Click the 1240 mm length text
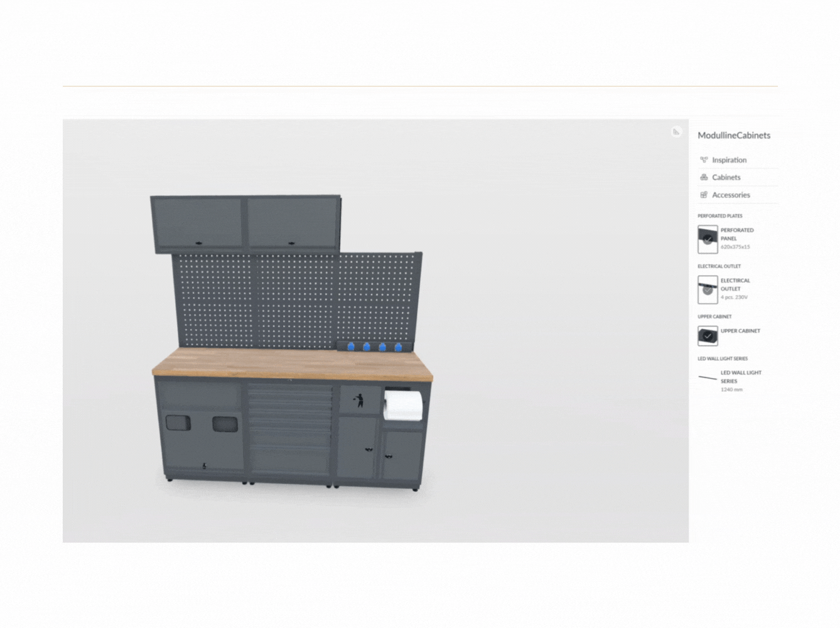The image size is (840, 628). click(x=731, y=389)
